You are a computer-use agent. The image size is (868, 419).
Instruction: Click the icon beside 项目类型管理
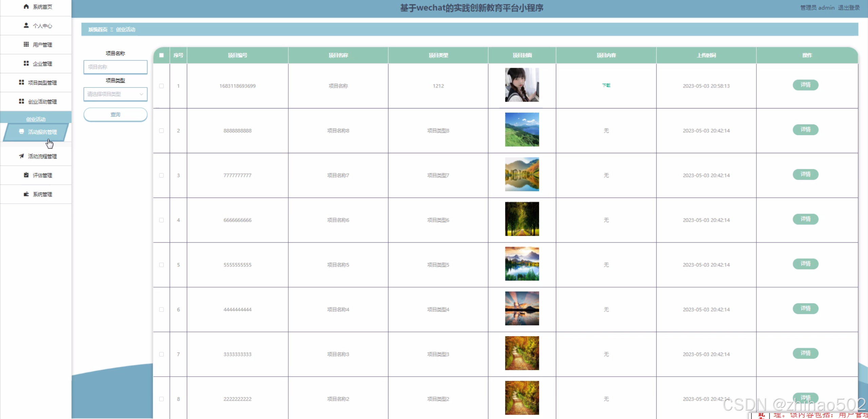[21, 82]
